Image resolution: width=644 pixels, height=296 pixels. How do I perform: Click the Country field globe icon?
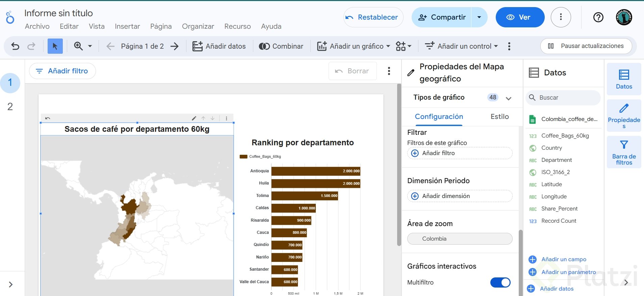point(533,148)
